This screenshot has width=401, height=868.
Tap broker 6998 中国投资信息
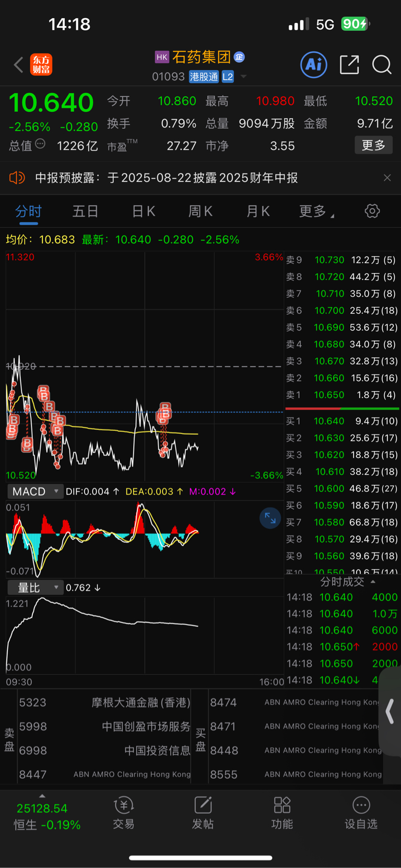(x=104, y=750)
